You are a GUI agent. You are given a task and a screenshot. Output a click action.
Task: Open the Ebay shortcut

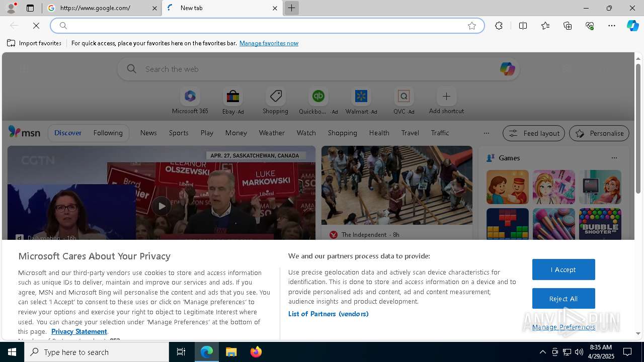[x=232, y=101]
